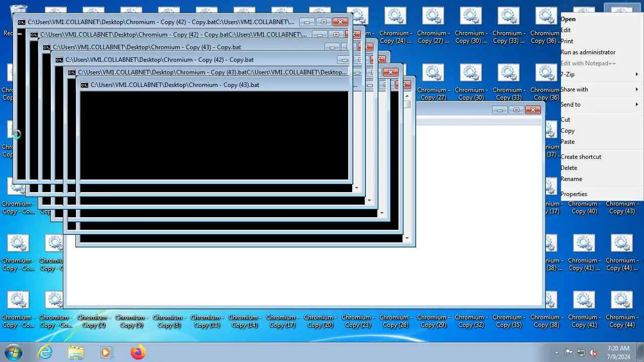Click cmd icon of window titled only 'Copy (43) - Copy.bat'
This screenshot has width=644, height=362.
47,47
